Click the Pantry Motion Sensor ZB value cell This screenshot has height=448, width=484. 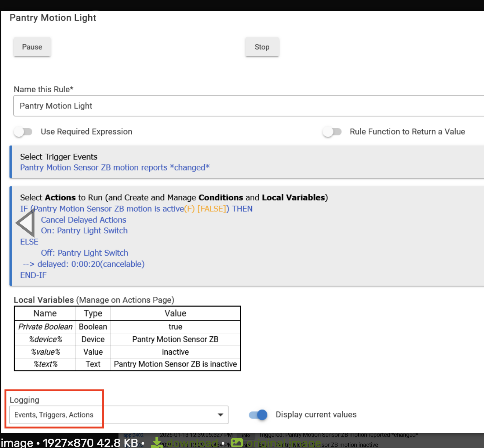(176, 339)
